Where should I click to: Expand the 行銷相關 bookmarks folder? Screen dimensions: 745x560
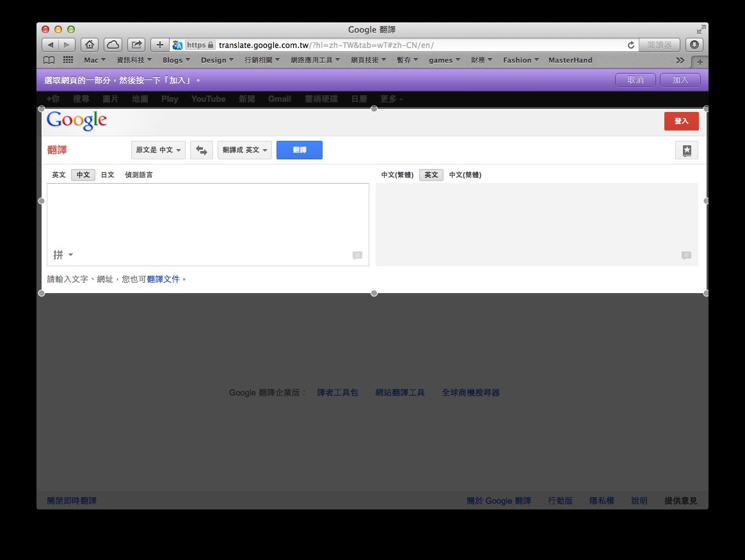pos(262,60)
